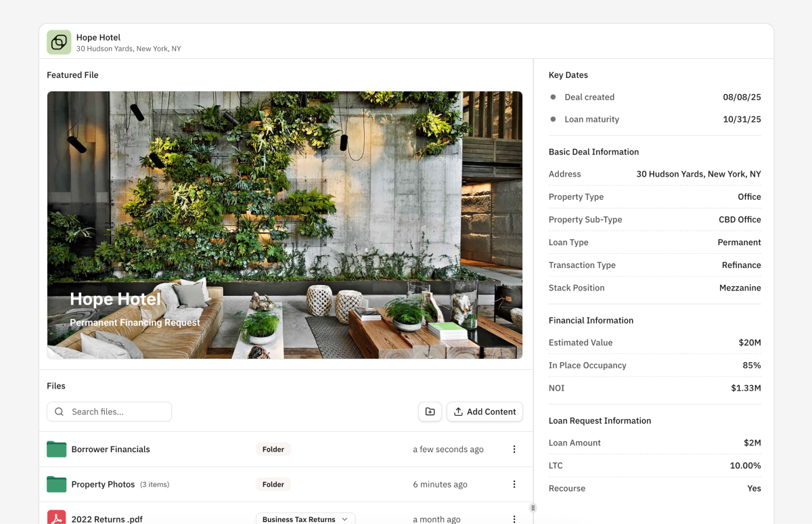The image size is (812, 524).
Task: Click the Deal created timeline marker dot
Action: click(553, 97)
